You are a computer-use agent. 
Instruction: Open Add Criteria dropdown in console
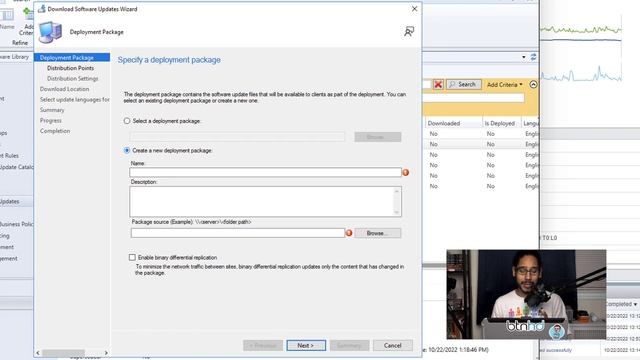click(504, 84)
